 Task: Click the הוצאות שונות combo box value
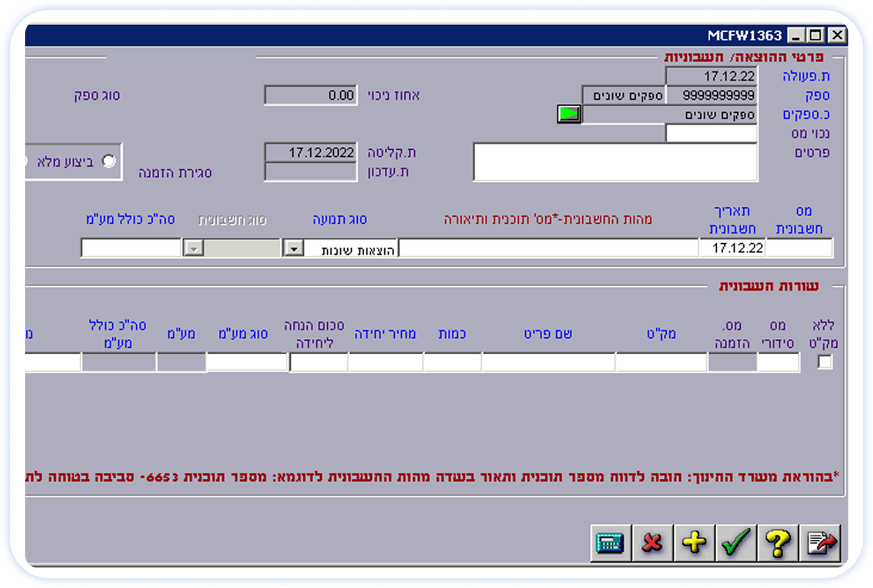point(351,250)
